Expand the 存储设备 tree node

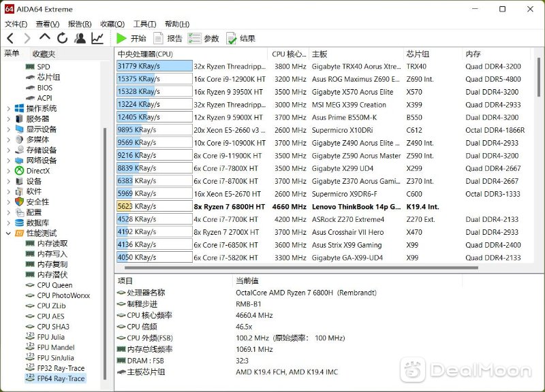coord(8,150)
